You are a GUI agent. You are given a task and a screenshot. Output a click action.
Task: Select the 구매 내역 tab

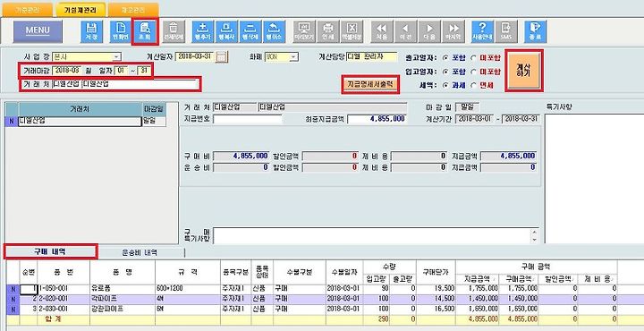(x=50, y=250)
